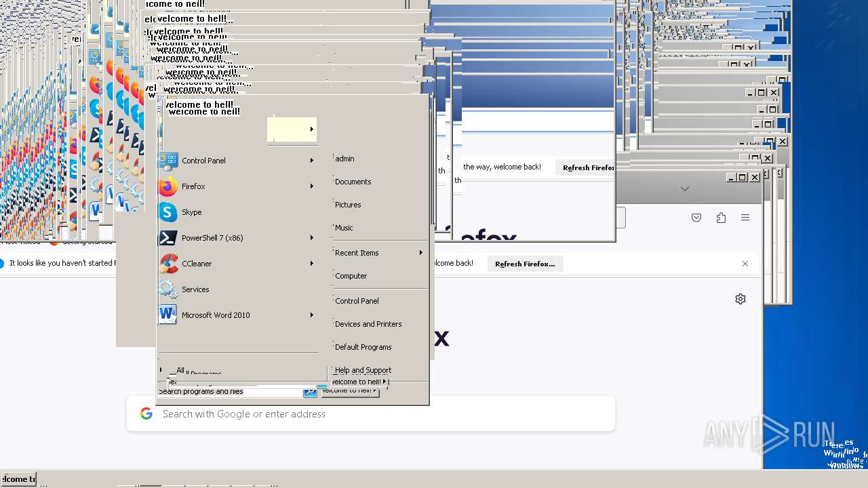
Task: Expand Microsoft Word 2010 jump list arrow
Action: [x=312, y=315]
